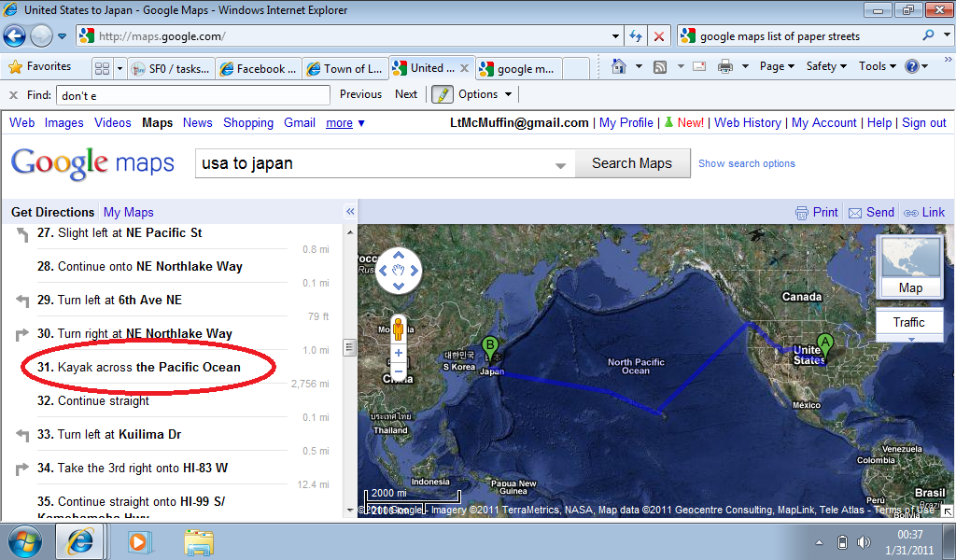Click the IE refresh page icon

(637, 36)
